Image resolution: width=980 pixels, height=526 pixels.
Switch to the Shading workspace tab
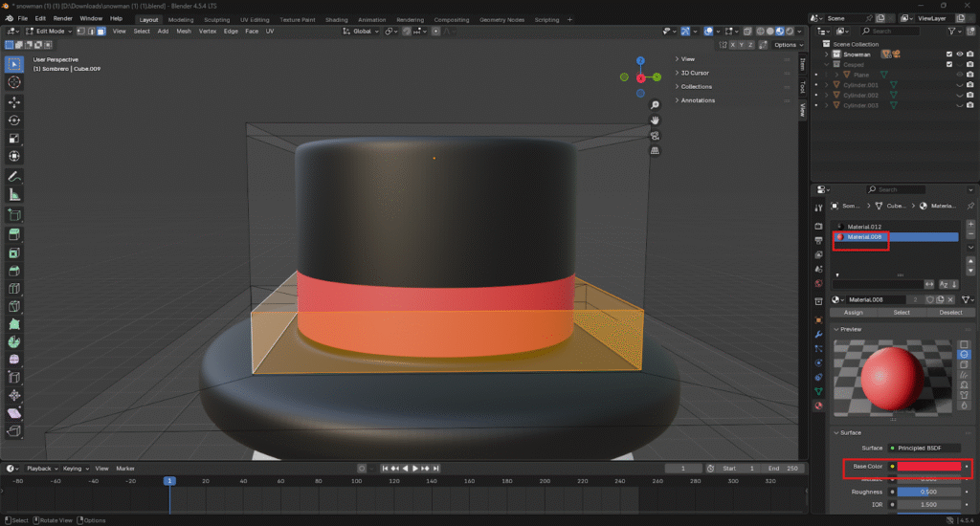point(336,19)
